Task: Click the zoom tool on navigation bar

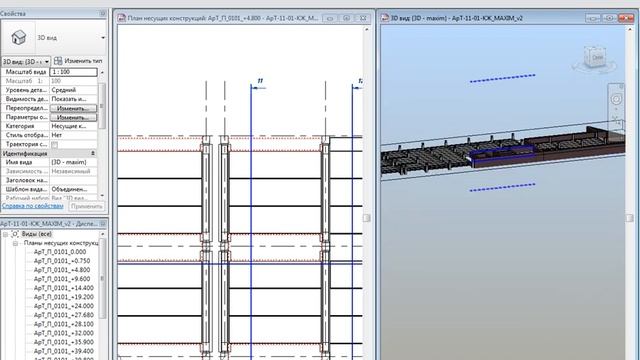Action: (616, 120)
